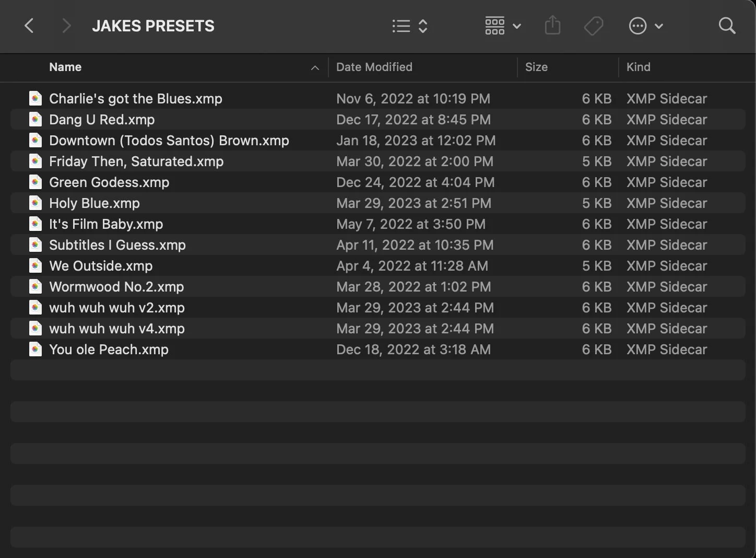Click the file icon beside Holy Blue.xmp

pyautogui.click(x=35, y=203)
